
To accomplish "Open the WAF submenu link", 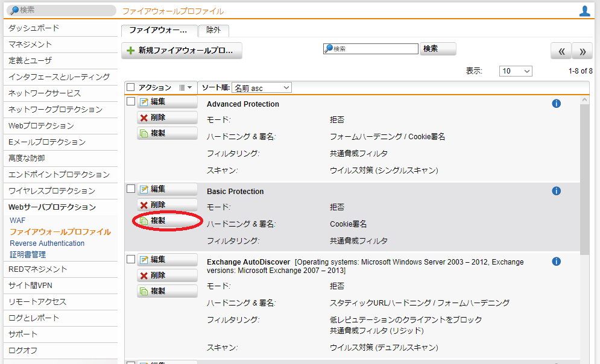I will tap(17, 221).
